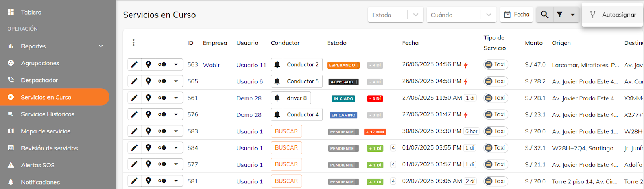Click the "+ 17 MIN" time badge
Viewport: 644px width, 189px height.
(x=375, y=132)
